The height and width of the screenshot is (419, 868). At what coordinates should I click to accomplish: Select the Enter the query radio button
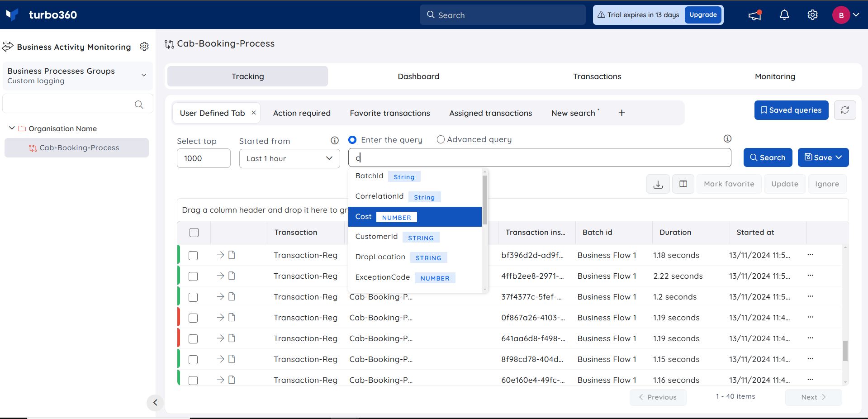point(352,140)
